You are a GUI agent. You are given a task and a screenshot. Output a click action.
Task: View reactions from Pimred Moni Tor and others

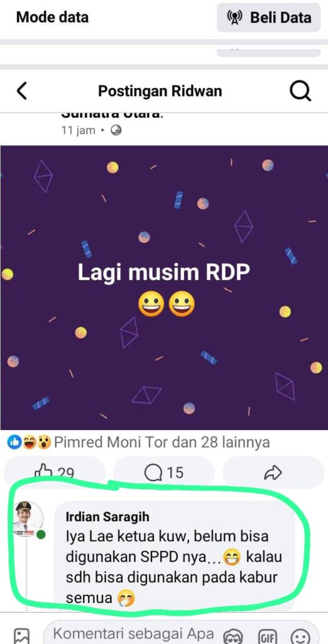tap(161, 442)
